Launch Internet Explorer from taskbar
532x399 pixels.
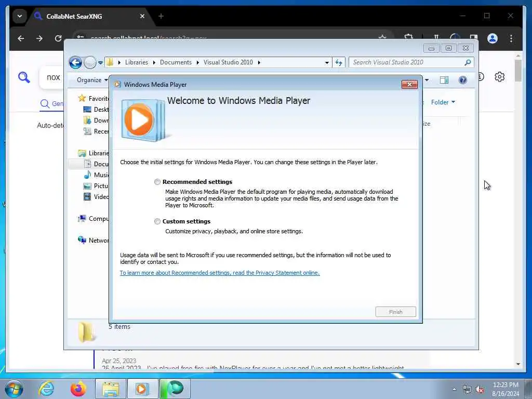(x=46, y=389)
